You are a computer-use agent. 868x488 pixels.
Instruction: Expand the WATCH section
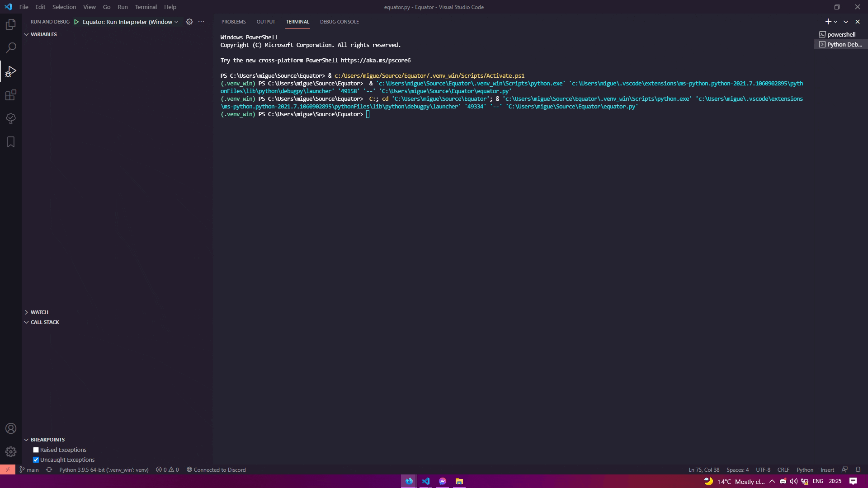click(40, 312)
